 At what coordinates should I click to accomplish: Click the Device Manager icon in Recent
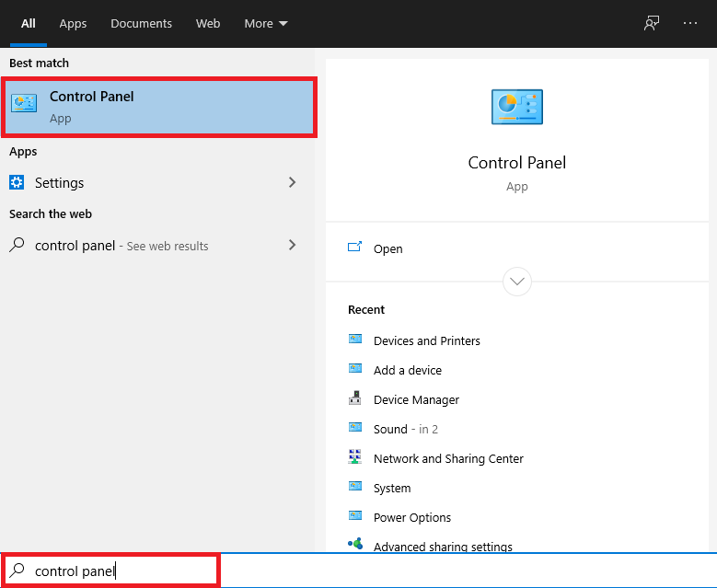(x=355, y=399)
